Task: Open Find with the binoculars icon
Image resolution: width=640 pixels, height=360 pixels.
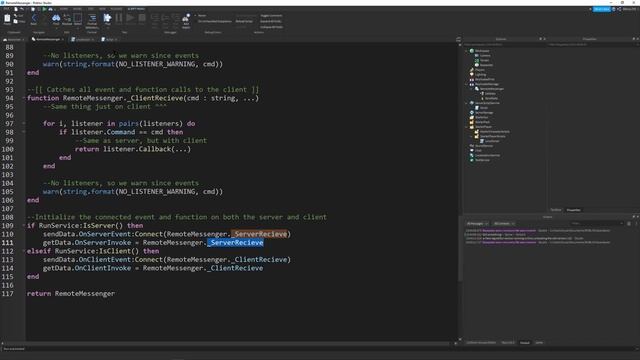Action: (x=56, y=18)
